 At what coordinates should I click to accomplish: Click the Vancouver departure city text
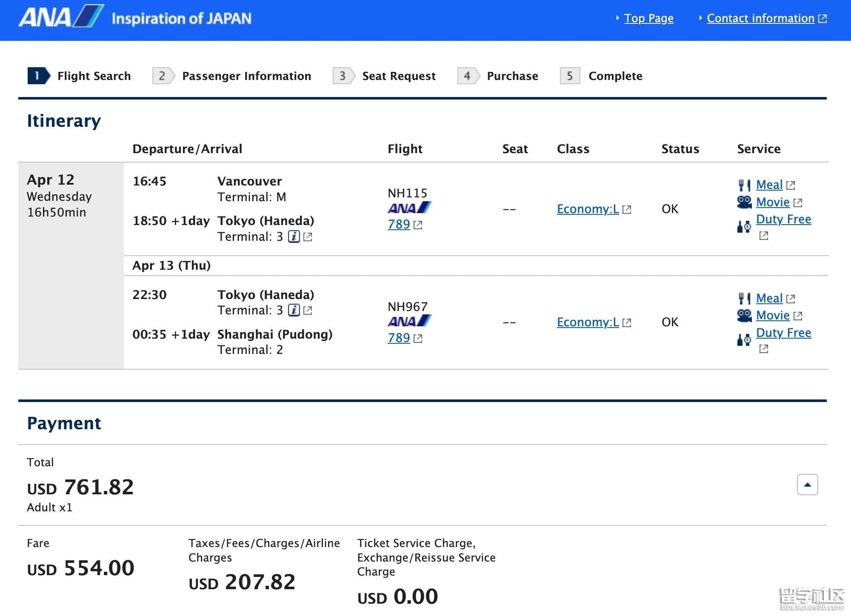[249, 181]
